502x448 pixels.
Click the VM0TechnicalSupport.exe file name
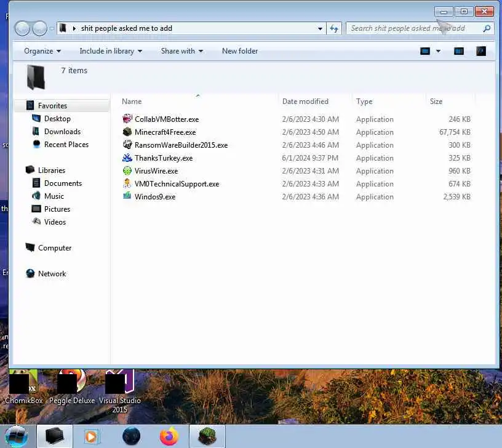tap(177, 184)
